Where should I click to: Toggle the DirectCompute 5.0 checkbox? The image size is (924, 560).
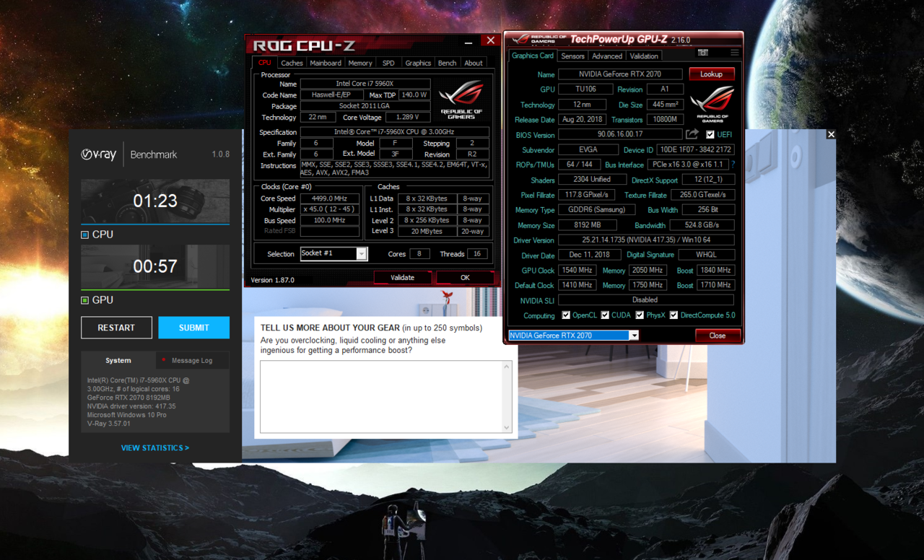click(674, 315)
